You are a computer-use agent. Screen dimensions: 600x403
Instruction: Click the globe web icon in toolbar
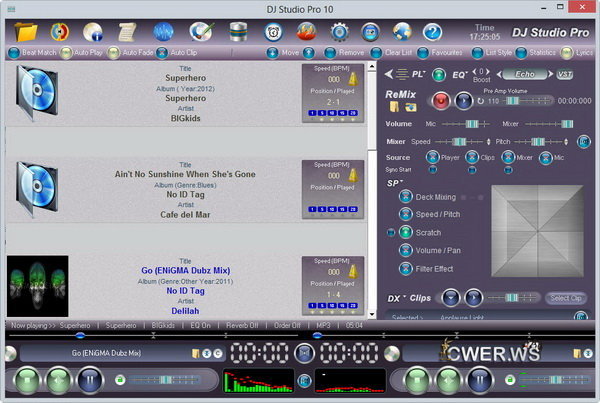[x=402, y=32]
